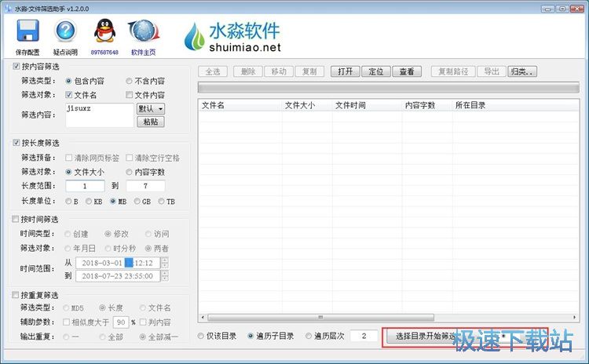Click the spinner arrows of the 从 date field
Image resolution: width=589 pixels, height=364 pixels.
[x=165, y=263]
